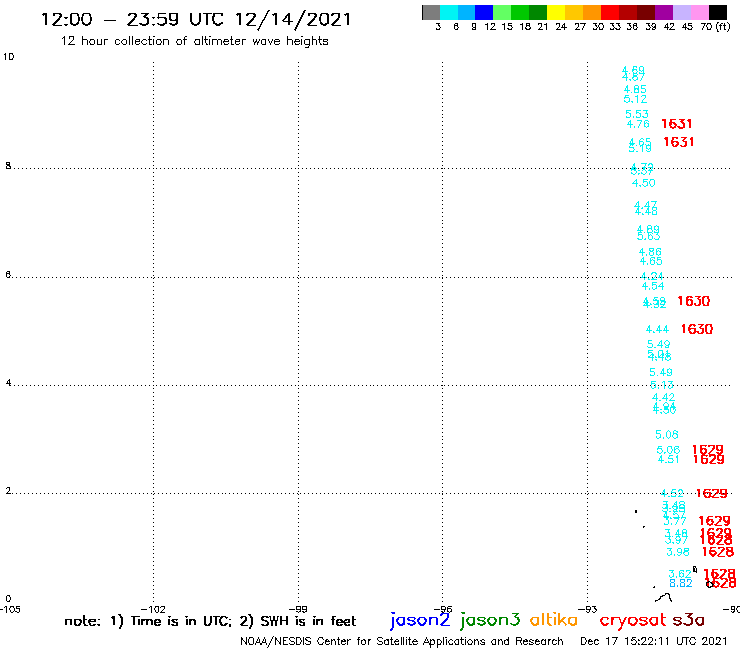740x650 pixels.
Task: Click the 4.86 wave height value
Action: click(650, 252)
